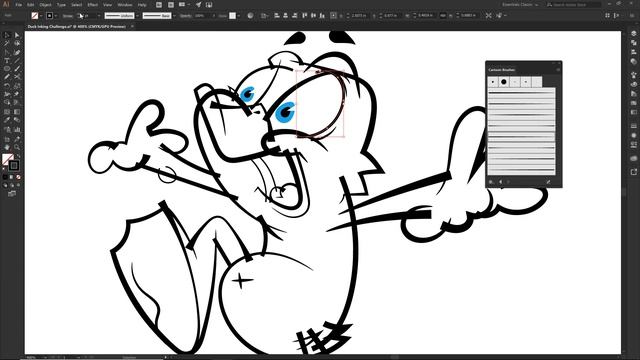Select the Magic Wand tool
640x360 pixels.
(7, 43)
